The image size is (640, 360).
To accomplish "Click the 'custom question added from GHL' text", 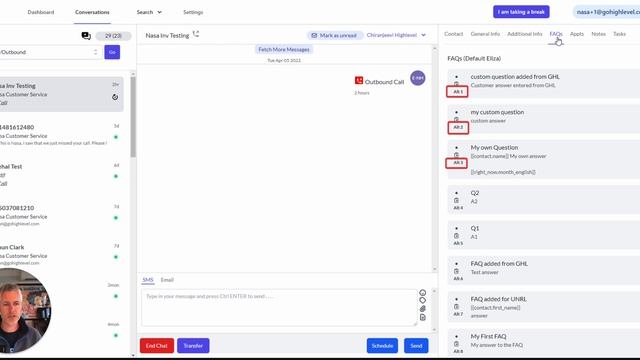I will (515, 77).
